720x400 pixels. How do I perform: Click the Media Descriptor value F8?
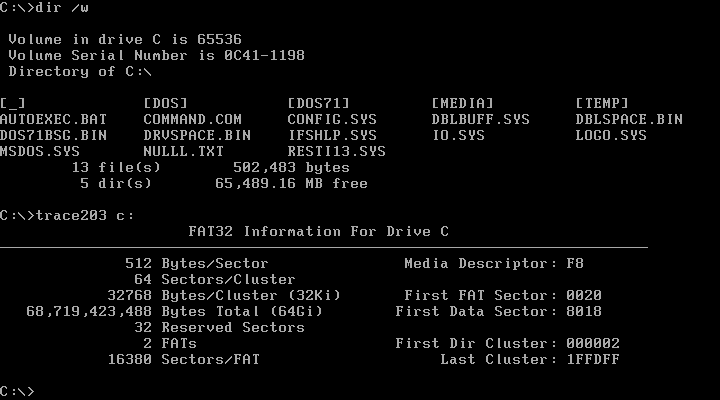(x=575, y=263)
